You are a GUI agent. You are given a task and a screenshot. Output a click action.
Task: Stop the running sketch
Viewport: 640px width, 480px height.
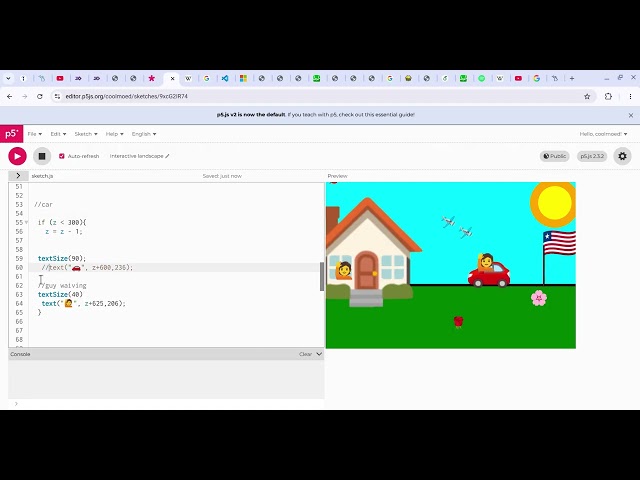click(42, 156)
